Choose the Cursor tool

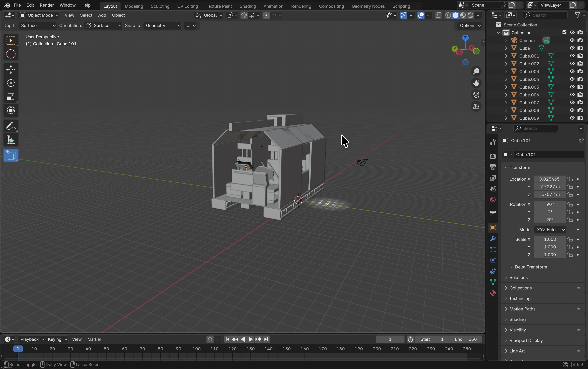pos(11,54)
